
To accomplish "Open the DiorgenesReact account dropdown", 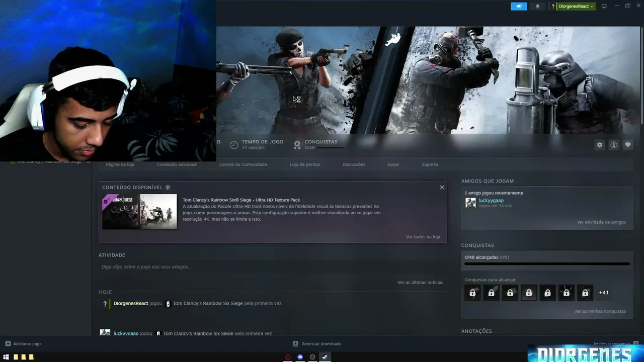I will tap(576, 7).
